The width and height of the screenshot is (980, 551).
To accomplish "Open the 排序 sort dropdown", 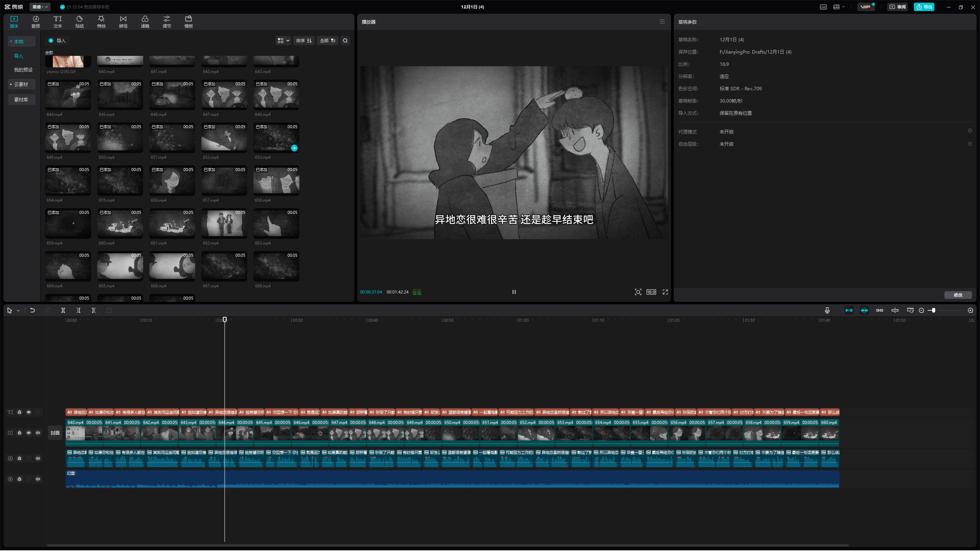I will [304, 41].
